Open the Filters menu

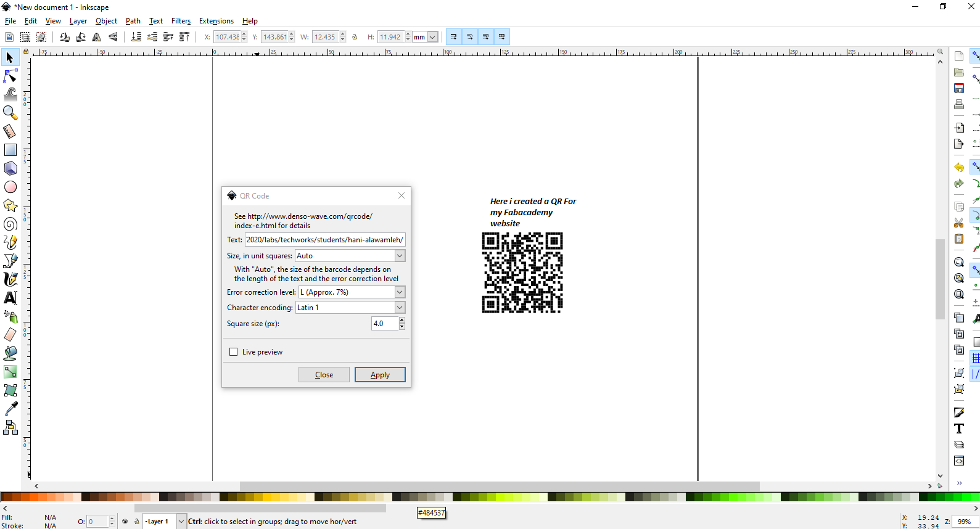tap(181, 21)
